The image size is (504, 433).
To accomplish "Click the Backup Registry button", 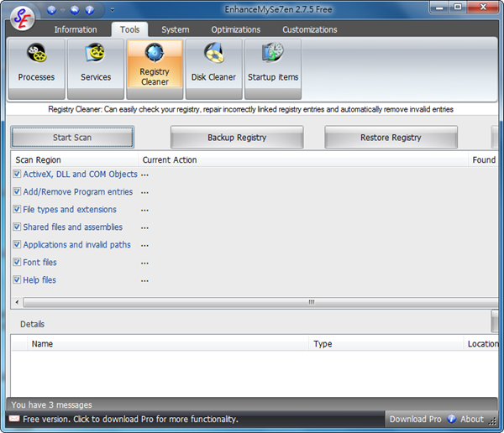I will [237, 138].
